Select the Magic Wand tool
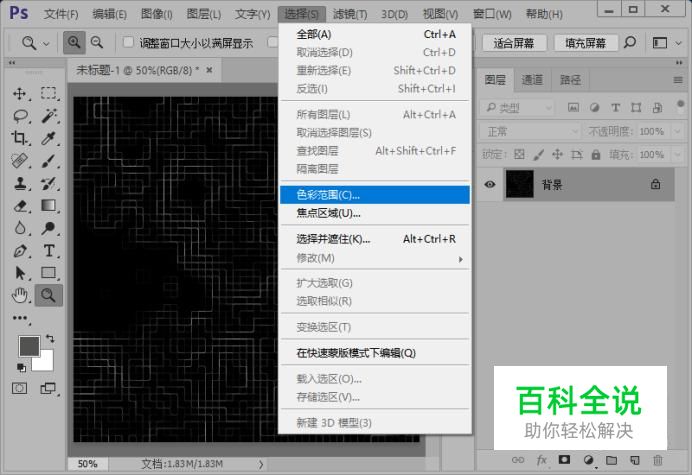Viewport: 692px width, 475px height. (49, 116)
